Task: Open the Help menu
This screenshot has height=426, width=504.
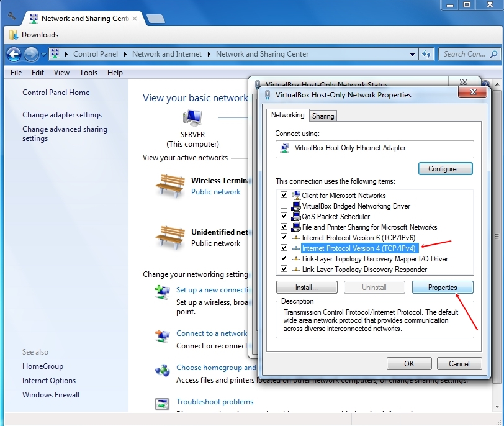Action: (115, 73)
